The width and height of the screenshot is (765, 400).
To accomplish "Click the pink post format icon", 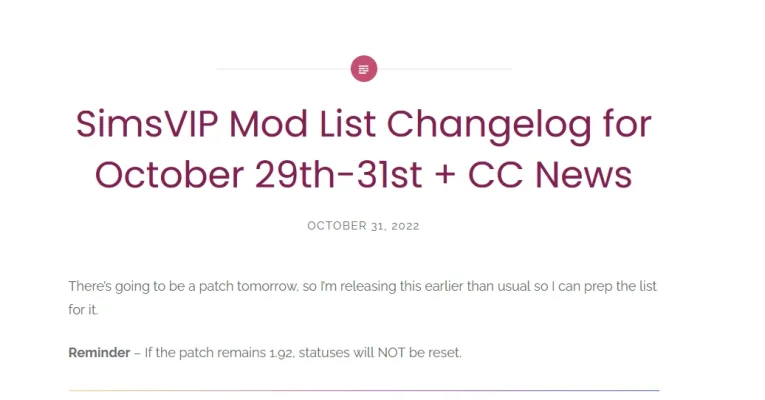I will click(363, 69).
